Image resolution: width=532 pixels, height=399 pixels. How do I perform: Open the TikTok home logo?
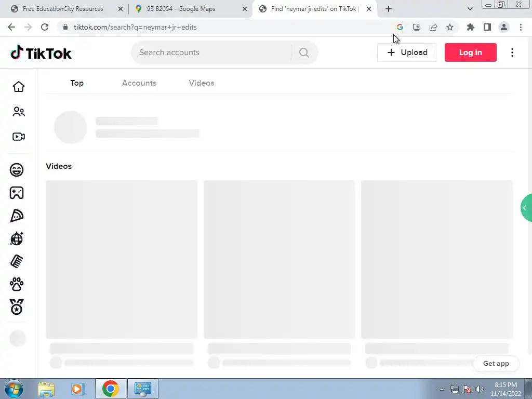click(x=41, y=52)
